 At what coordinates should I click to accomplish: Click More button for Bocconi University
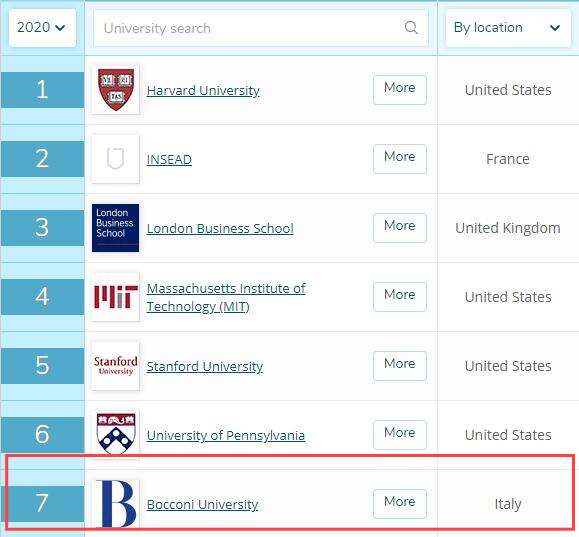point(400,504)
